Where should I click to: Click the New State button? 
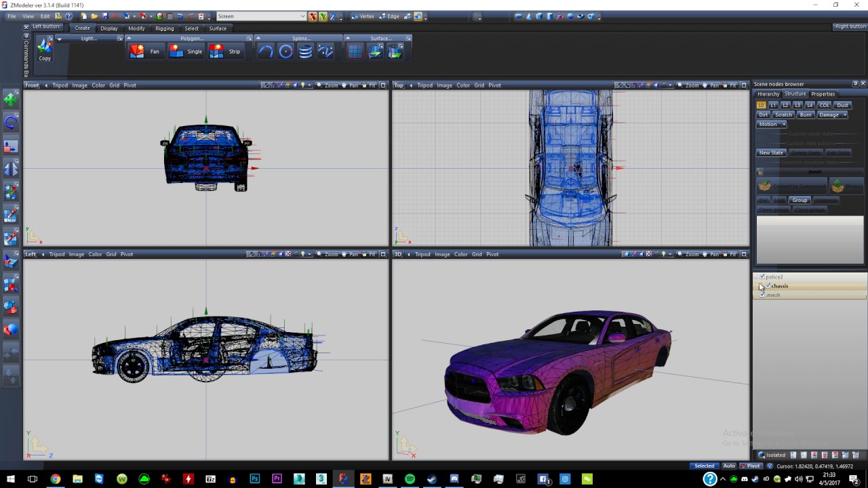(x=770, y=153)
